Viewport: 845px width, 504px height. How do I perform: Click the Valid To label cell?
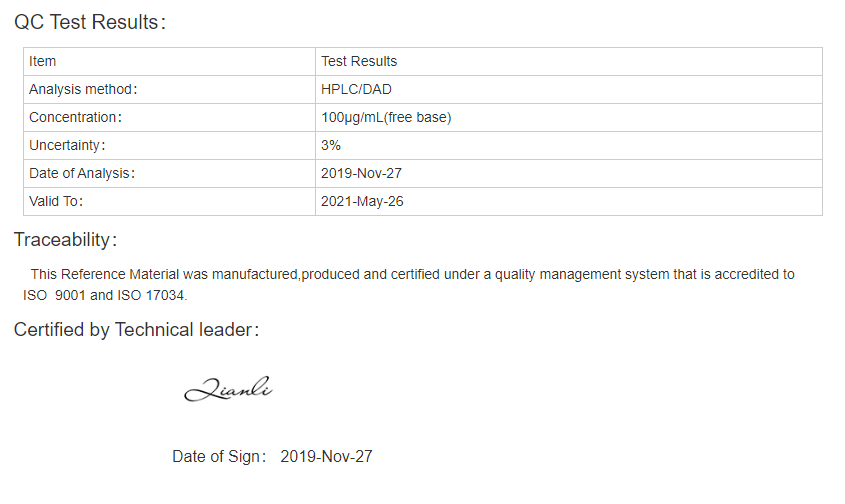point(169,202)
